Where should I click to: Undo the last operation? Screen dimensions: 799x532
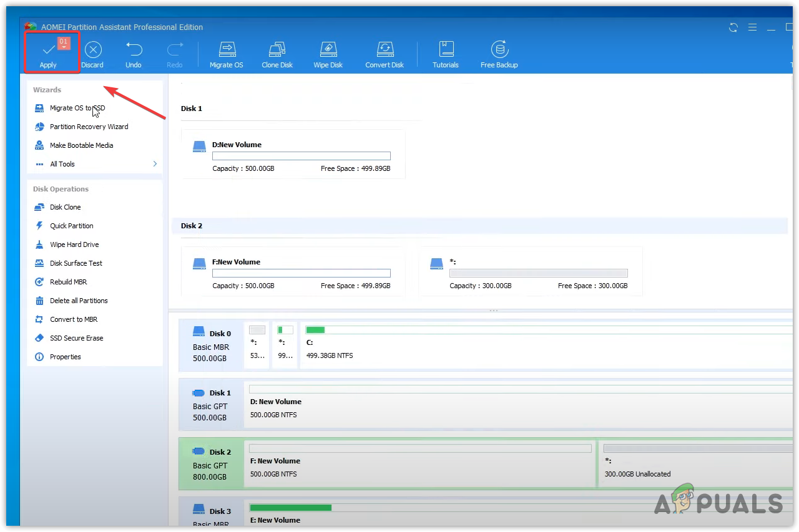coord(134,54)
